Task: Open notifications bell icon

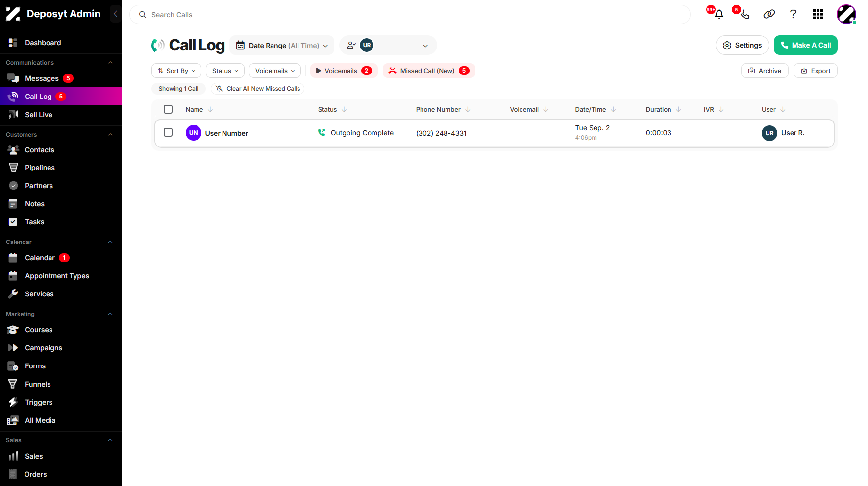Action: click(719, 14)
